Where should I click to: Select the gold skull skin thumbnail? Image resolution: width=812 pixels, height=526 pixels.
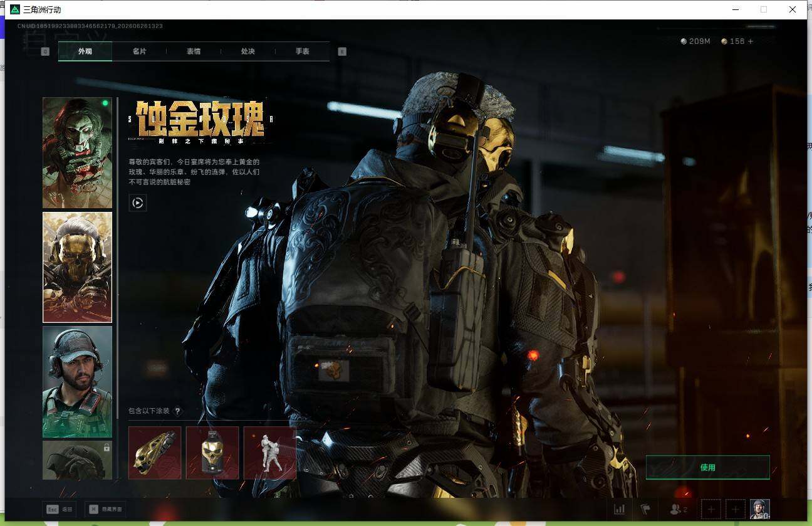pos(77,267)
